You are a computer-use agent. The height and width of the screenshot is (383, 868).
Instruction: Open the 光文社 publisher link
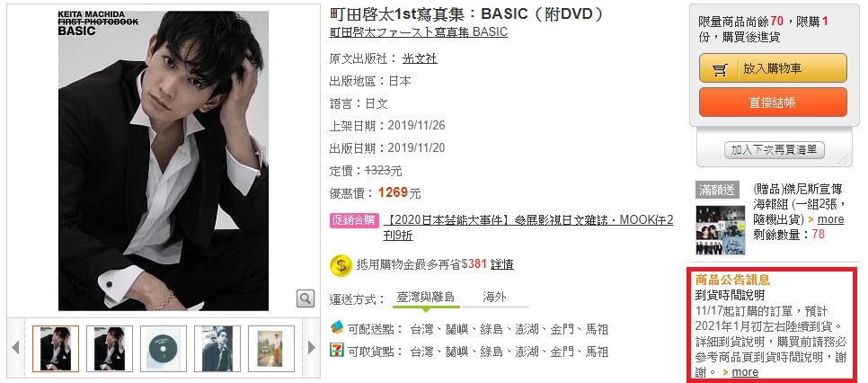(420, 58)
